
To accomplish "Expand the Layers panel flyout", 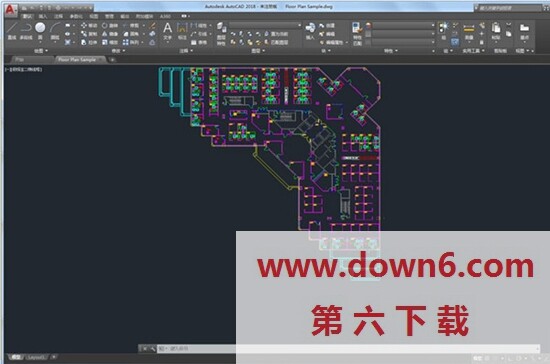I will point(258,51).
